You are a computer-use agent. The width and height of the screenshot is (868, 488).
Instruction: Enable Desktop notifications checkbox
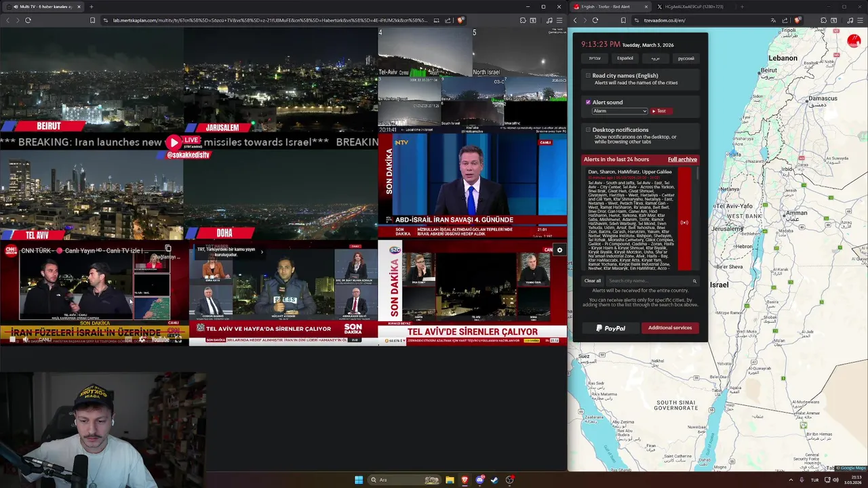pos(588,129)
